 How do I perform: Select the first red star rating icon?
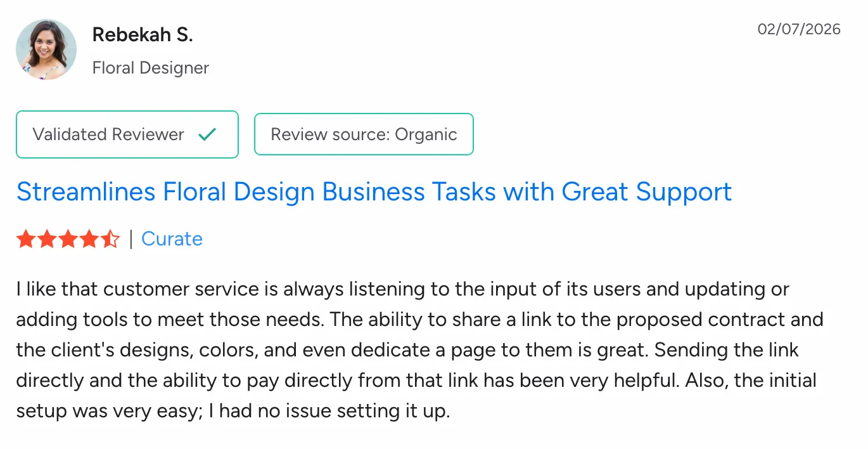pos(27,238)
